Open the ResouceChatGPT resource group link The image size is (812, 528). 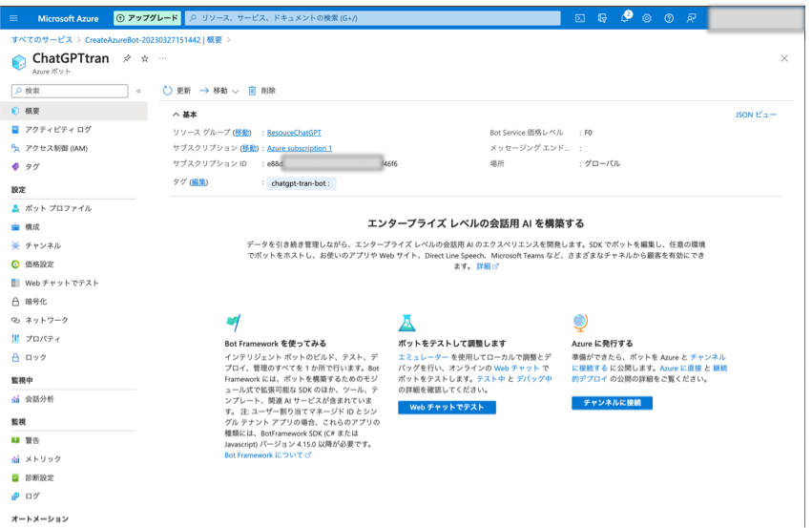294,133
